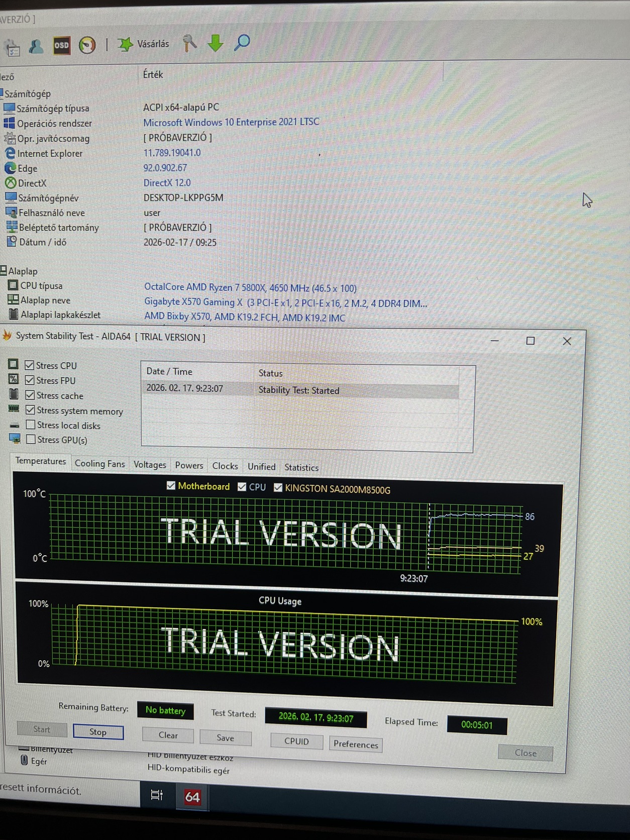
Task: Click the DirectX 12.0 value link
Action: pyautogui.click(x=167, y=183)
